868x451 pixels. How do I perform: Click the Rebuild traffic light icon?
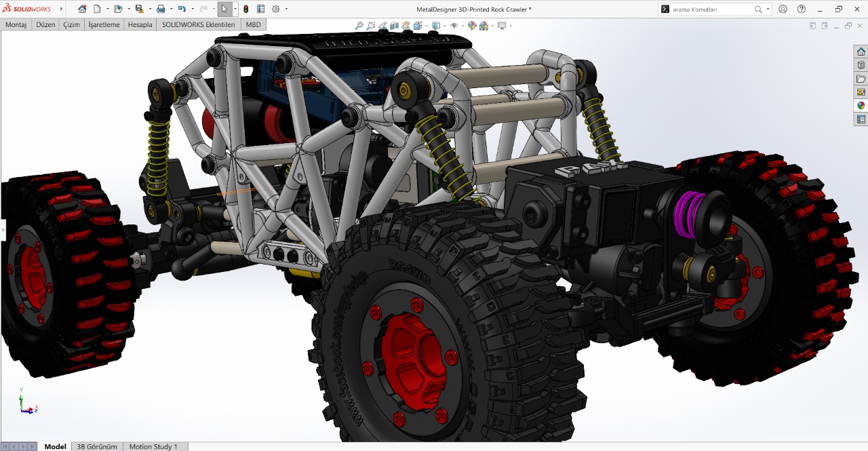245,9
